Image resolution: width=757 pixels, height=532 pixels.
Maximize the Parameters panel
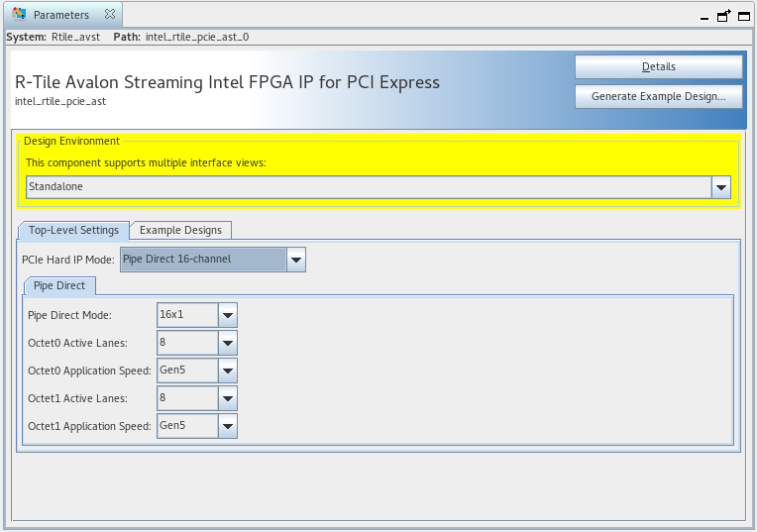(x=743, y=16)
